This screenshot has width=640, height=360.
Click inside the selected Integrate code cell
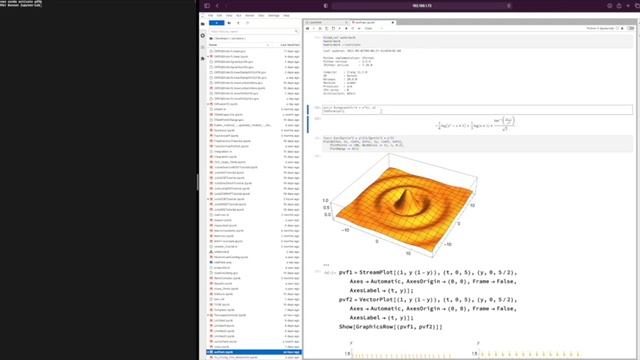[x=477, y=109]
